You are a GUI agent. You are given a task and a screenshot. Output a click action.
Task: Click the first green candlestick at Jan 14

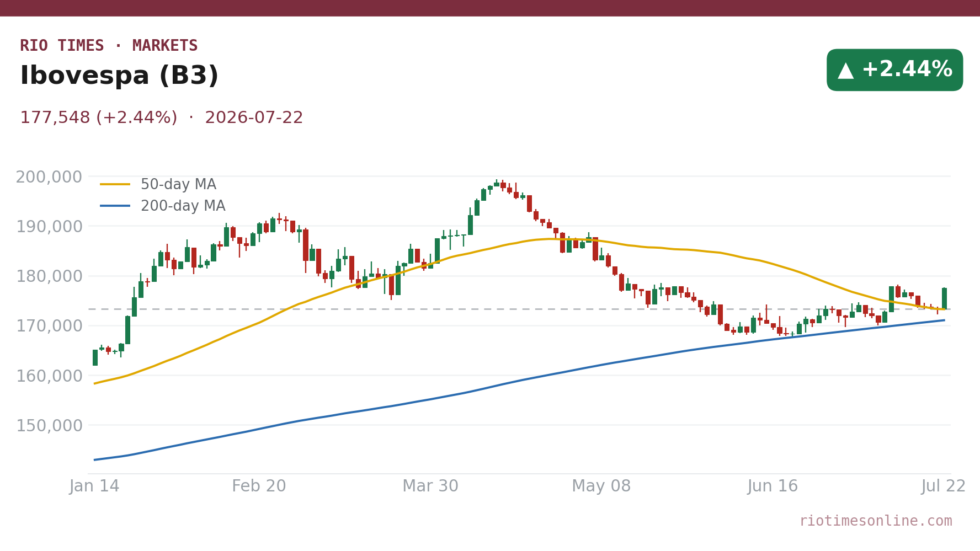coord(95,357)
